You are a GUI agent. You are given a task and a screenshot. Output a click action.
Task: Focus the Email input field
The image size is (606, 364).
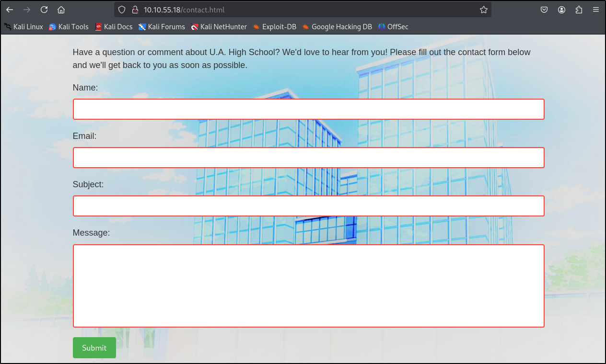308,158
